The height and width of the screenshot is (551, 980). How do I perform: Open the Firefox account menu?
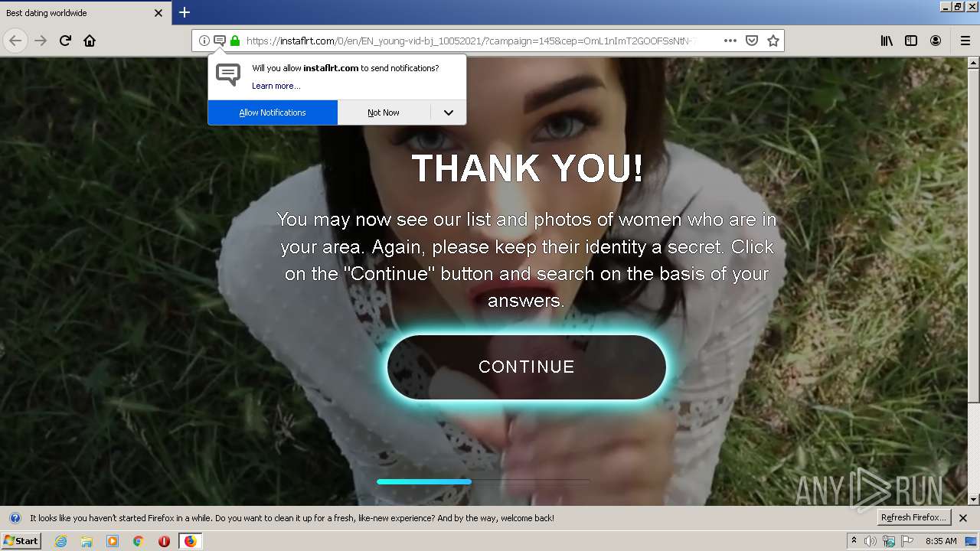936,41
